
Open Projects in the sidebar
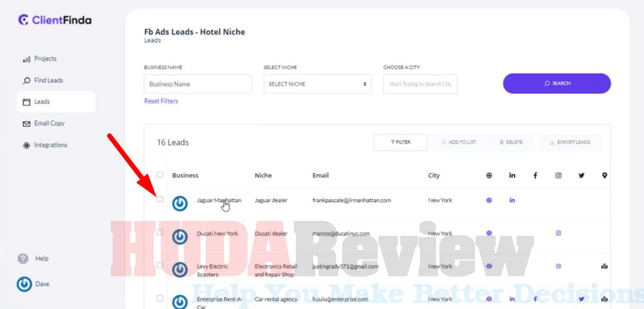(x=40, y=59)
